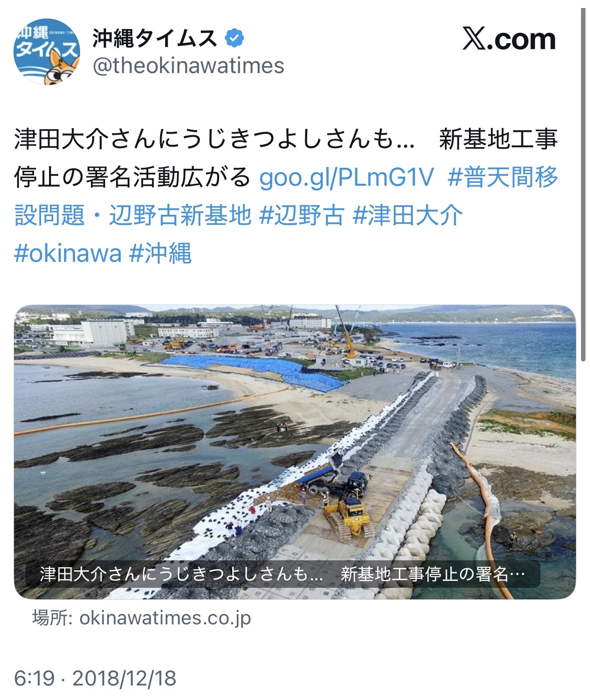
Task: Open the #辺野古 hashtag
Action: 302,215
